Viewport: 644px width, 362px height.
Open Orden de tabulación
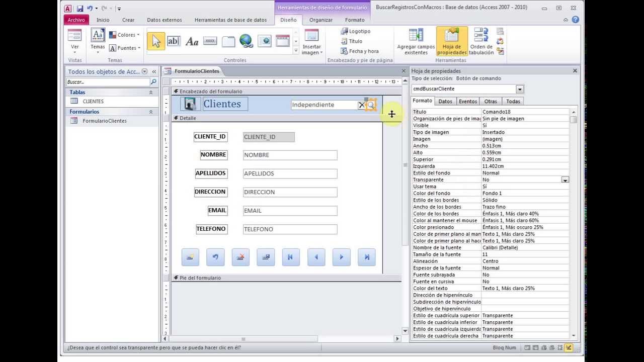(x=481, y=42)
